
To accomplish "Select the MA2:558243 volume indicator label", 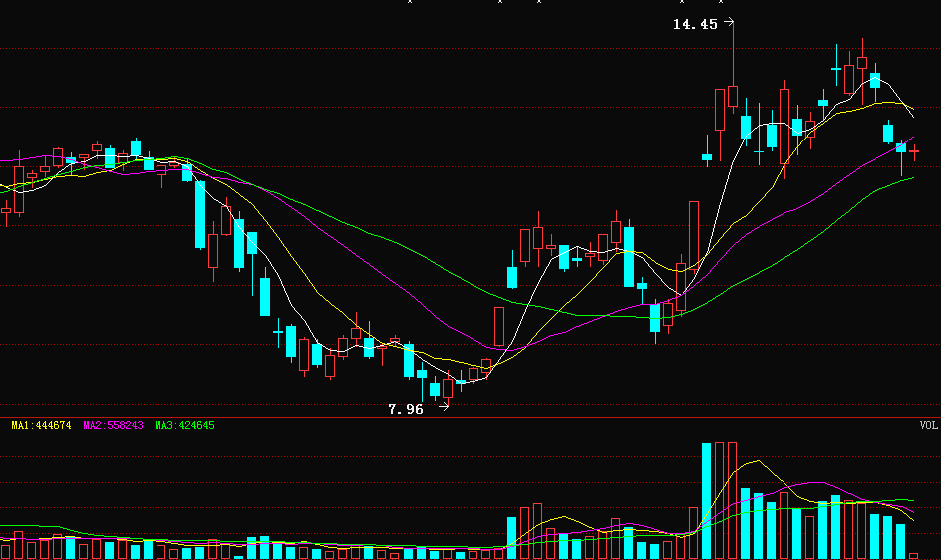I will [113, 426].
